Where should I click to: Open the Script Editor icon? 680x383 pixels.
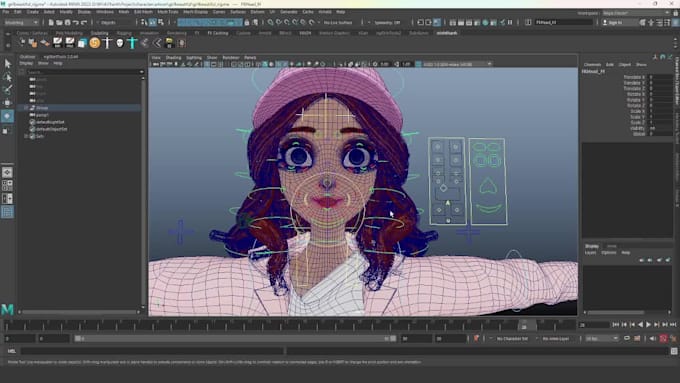pos(674,351)
